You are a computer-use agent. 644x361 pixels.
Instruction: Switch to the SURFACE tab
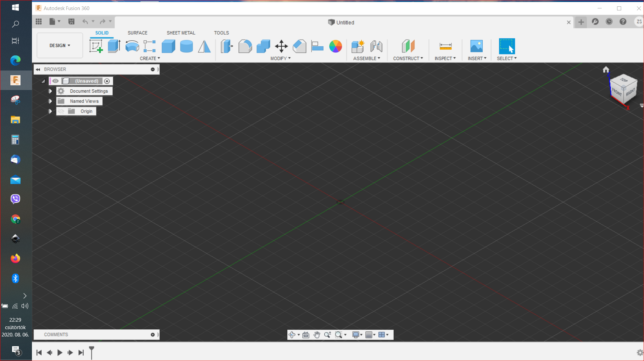tap(137, 33)
